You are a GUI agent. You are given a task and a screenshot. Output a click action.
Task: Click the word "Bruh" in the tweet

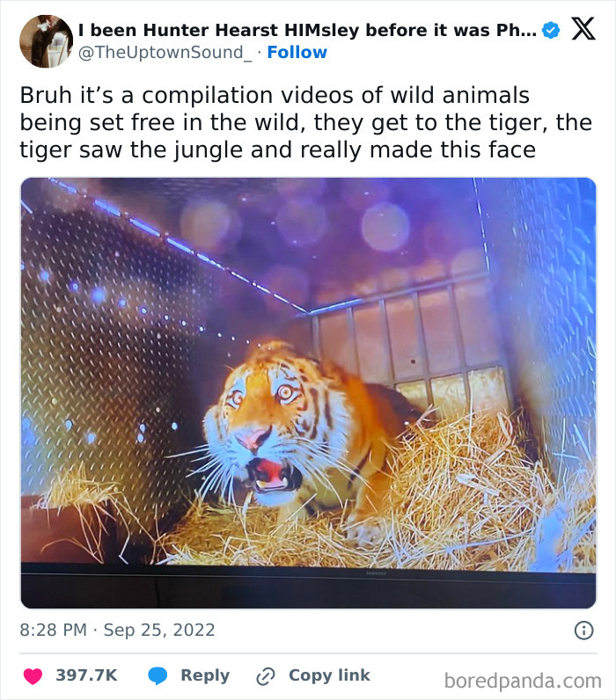[x=44, y=96]
